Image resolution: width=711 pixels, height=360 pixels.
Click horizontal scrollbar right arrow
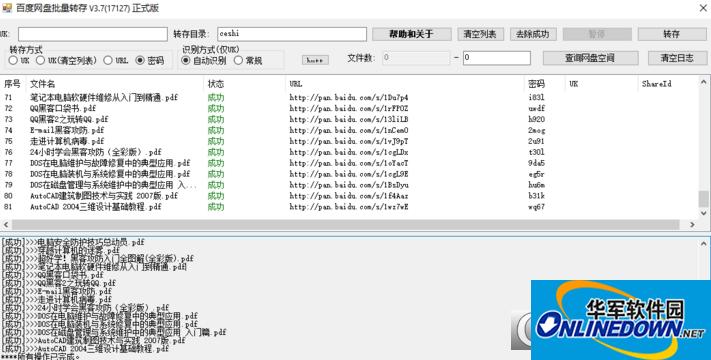tap(692, 224)
